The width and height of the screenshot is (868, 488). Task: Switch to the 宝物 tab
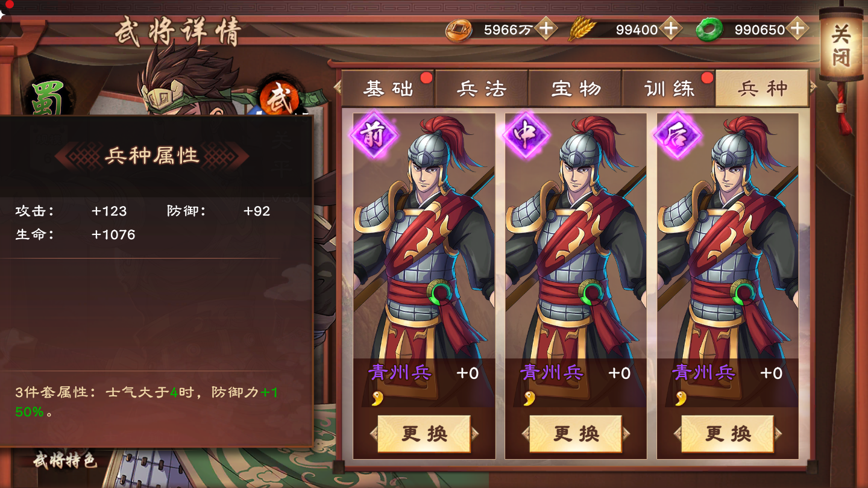point(576,89)
